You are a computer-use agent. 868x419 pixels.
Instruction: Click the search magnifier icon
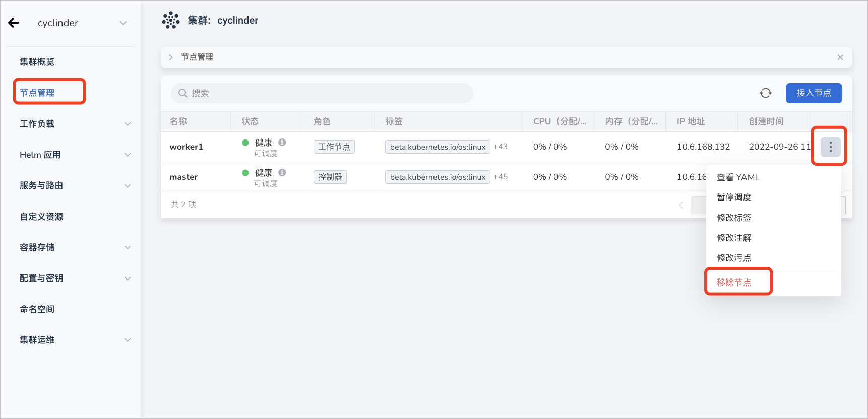(183, 93)
